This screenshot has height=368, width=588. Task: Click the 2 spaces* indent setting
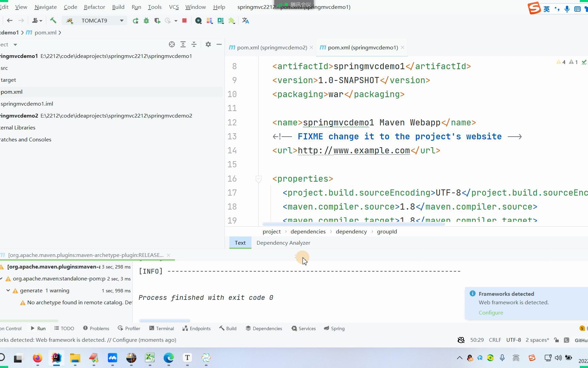[x=537, y=340]
